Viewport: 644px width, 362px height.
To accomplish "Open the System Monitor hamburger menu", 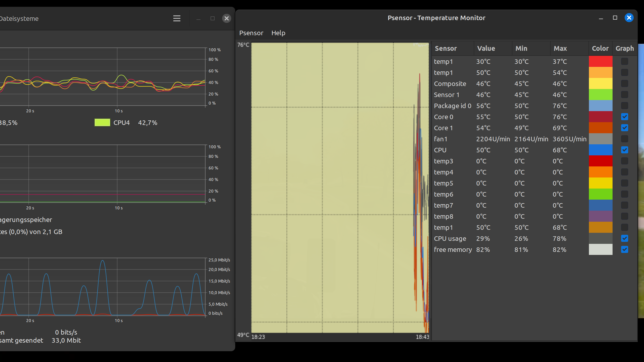I will tap(177, 18).
